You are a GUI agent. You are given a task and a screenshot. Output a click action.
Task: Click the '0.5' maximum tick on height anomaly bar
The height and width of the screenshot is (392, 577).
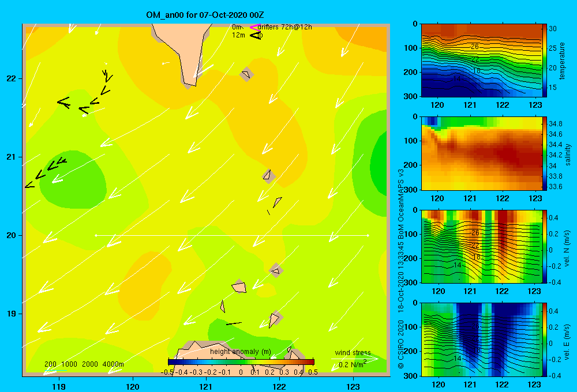tap(313, 372)
